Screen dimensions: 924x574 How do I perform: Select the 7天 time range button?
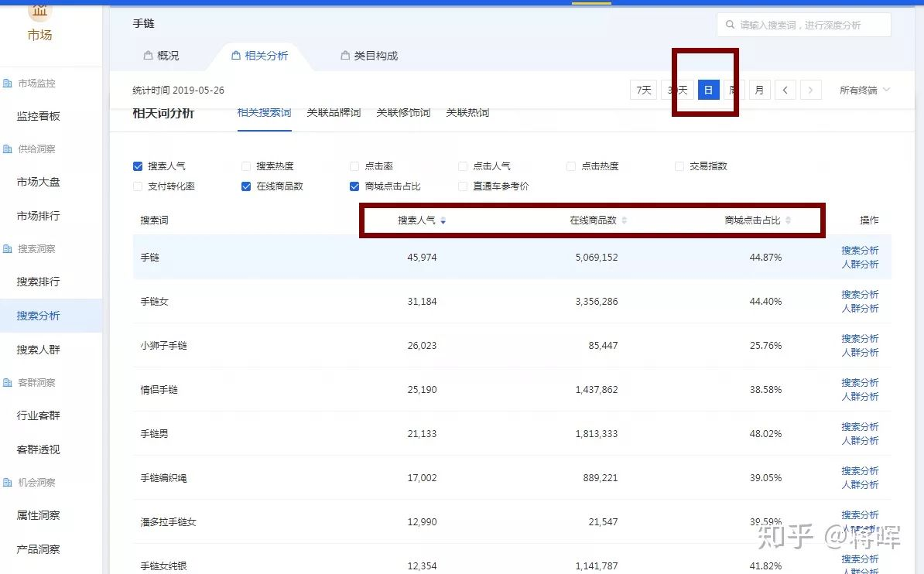tap(644, 91)
